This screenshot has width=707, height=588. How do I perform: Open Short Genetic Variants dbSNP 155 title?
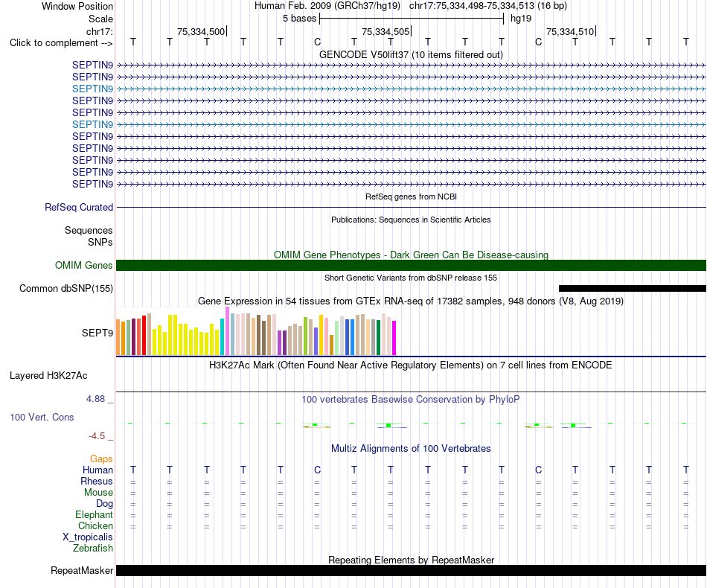(x=411, y=278)
